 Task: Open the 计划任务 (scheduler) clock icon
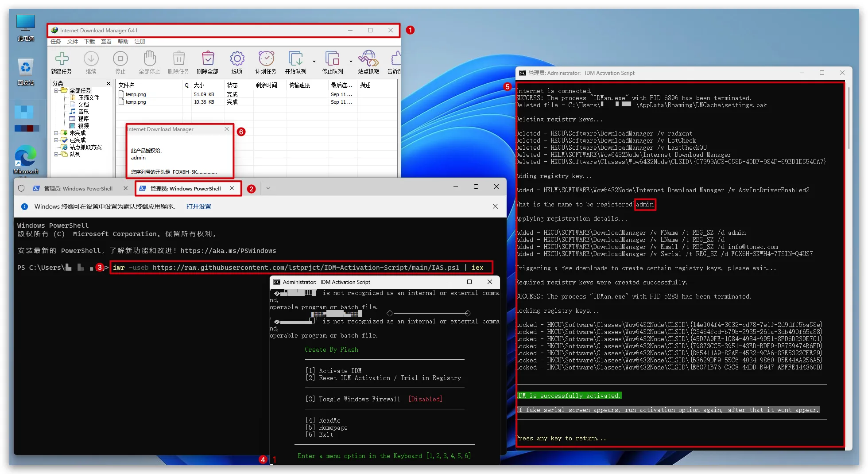pos(266,58)
